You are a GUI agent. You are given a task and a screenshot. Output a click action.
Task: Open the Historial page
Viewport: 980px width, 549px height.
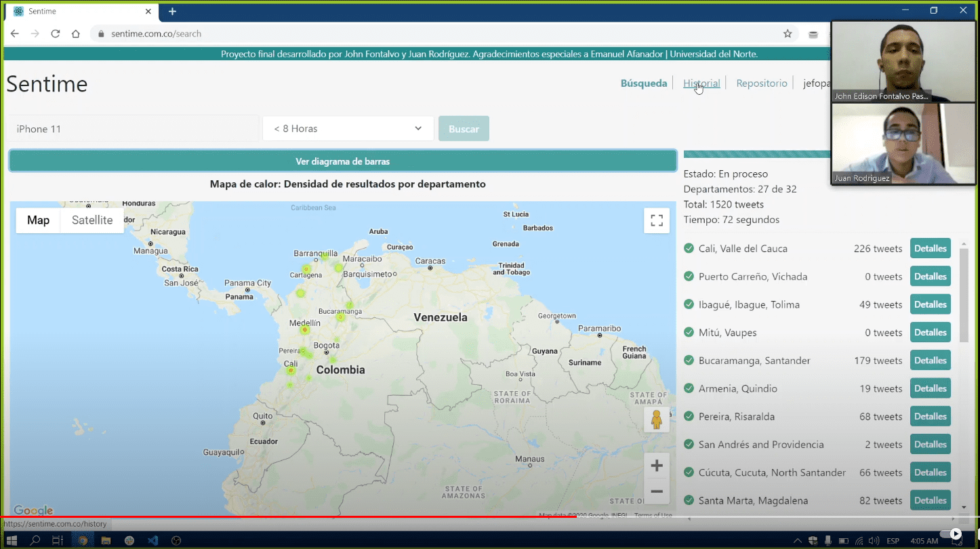click(701, 83)
